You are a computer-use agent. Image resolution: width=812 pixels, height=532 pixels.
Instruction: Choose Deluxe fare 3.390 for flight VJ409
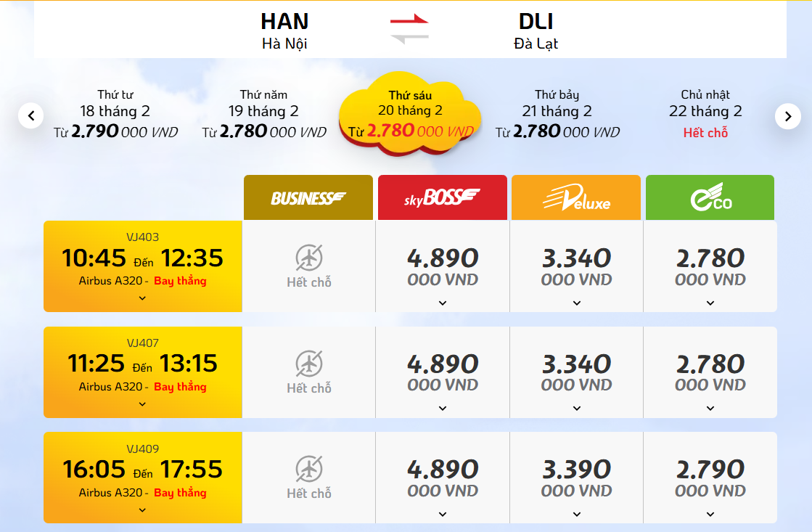[x=577, y=478]
